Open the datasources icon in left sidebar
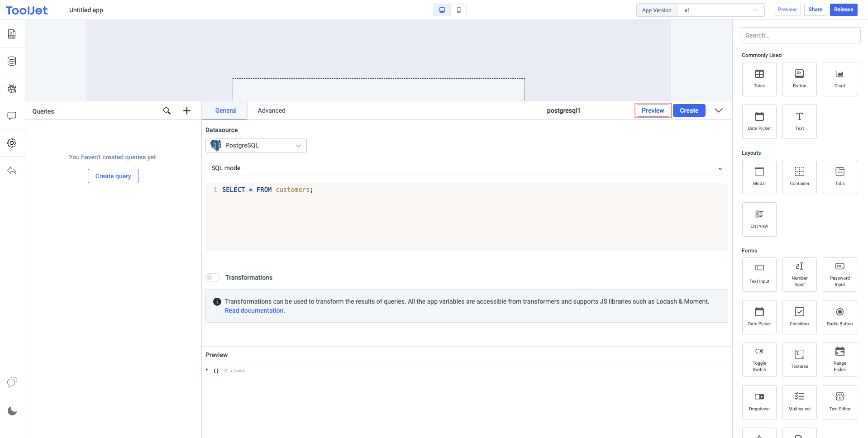Viewport: 868px width, 438px height. click(x=12, y=61)
